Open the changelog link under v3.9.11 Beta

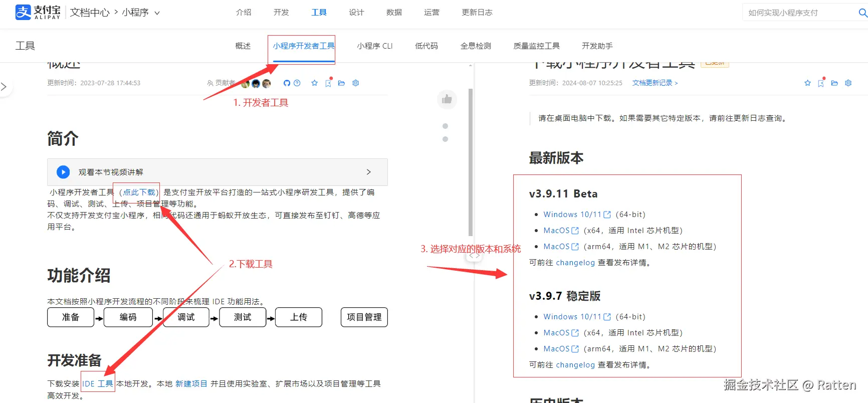(x=575, y=263)
